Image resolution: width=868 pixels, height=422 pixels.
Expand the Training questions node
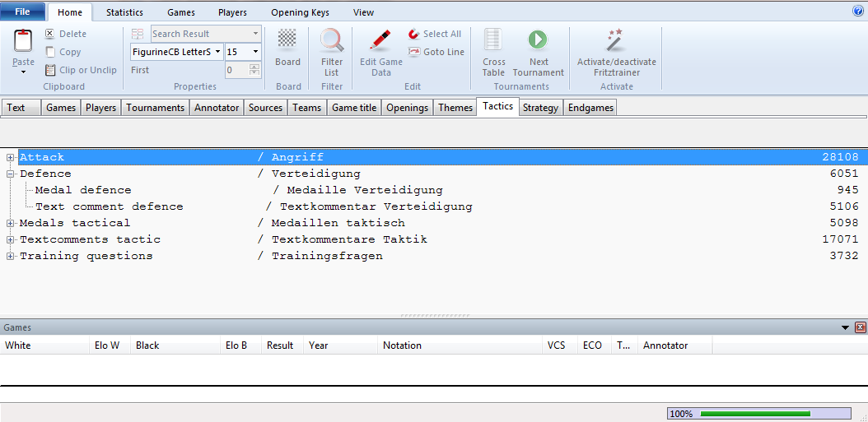pyautogui.click(x=11, y=256)
